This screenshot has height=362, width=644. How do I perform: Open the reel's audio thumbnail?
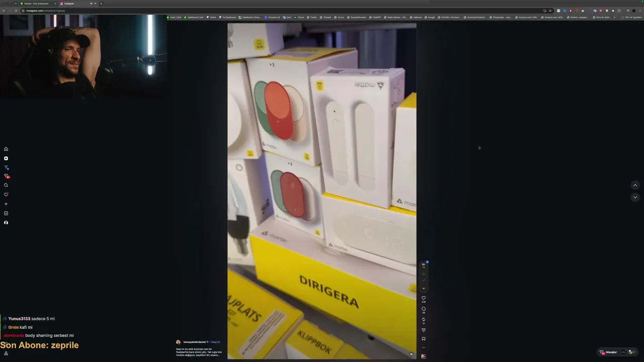click(x=424, y=356)
